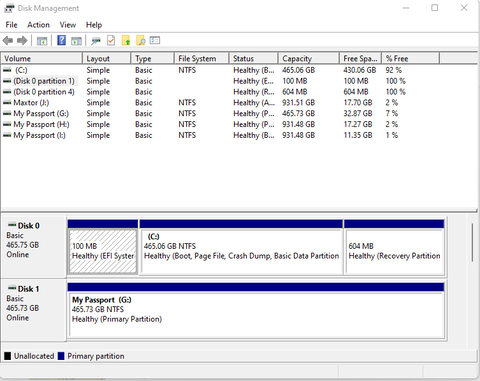Click the Connect/Rescan disk drive toolbar icon
Image resolution: width=480 pixels, height=381 pixels.
tap(96, 41)
